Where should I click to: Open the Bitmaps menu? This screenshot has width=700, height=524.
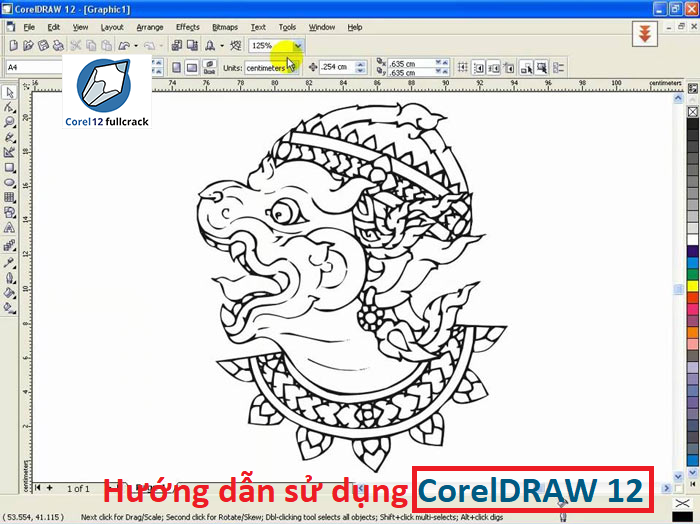(225, 27)
